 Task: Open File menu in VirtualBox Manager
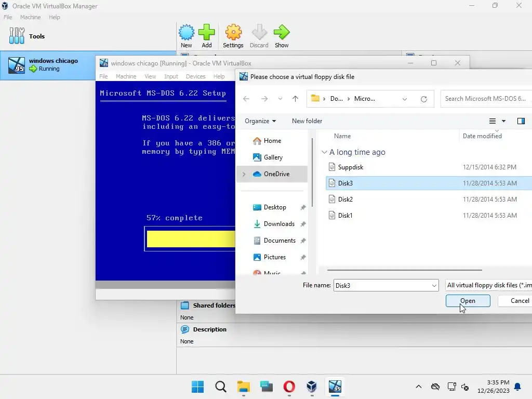8,17
